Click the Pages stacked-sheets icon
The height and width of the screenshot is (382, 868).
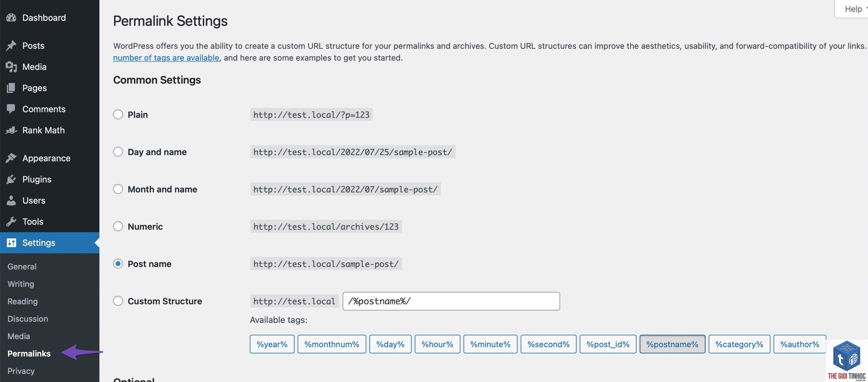[x=11, y=88]
